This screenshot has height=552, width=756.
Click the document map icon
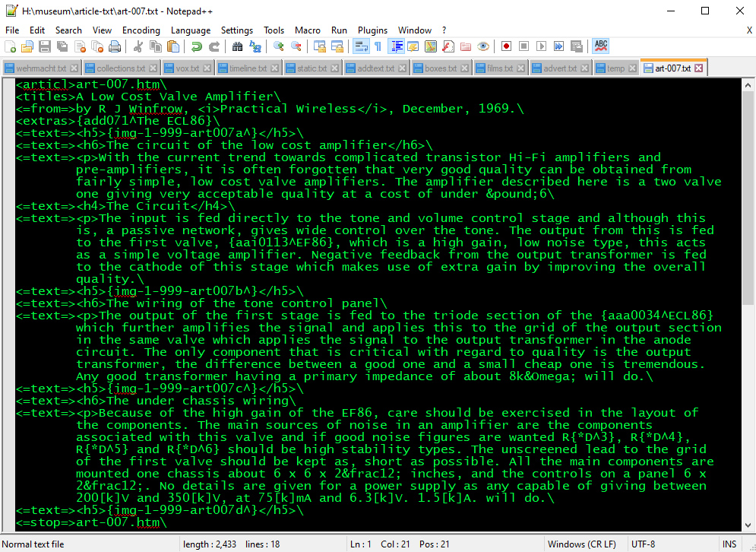(431, 46)
